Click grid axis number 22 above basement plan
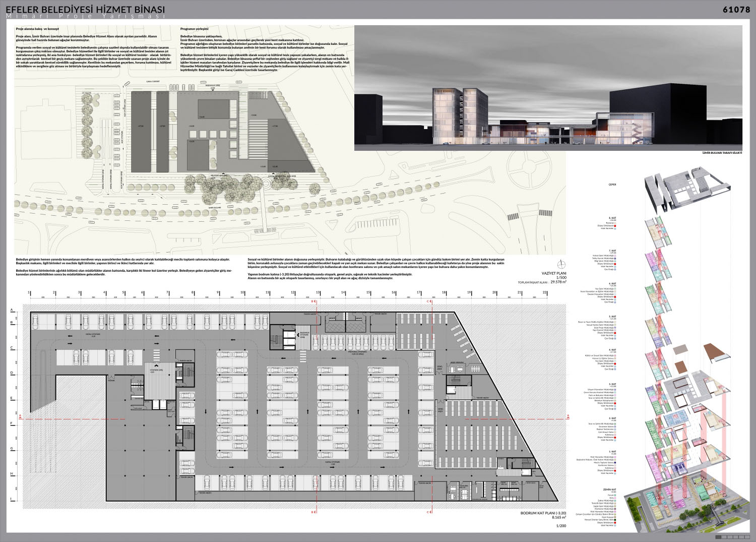756x542 pixels. tap(545, 292)
